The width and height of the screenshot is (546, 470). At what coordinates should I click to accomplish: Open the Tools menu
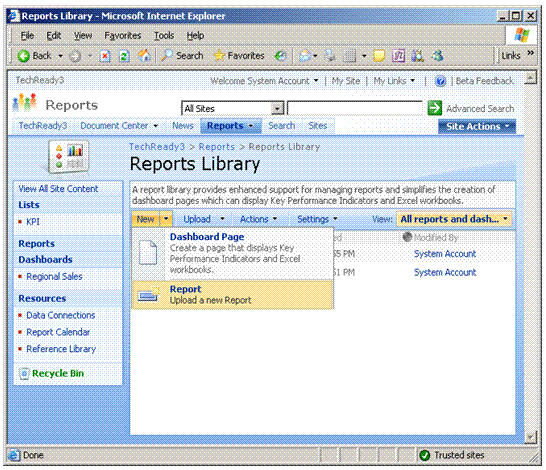pos(164,36)
